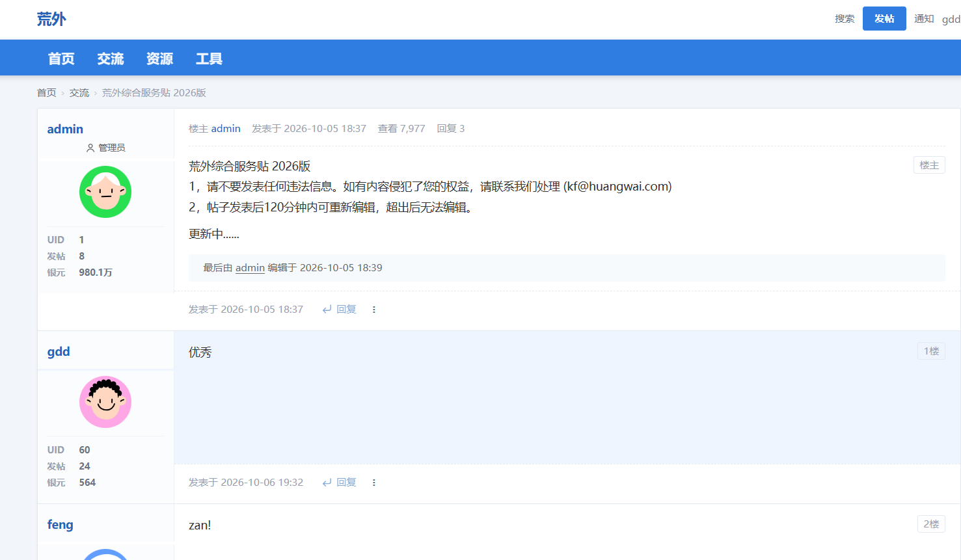The image size is (961, 560).
Task: Open admin's profile from sidebar username
Action: 65,129
